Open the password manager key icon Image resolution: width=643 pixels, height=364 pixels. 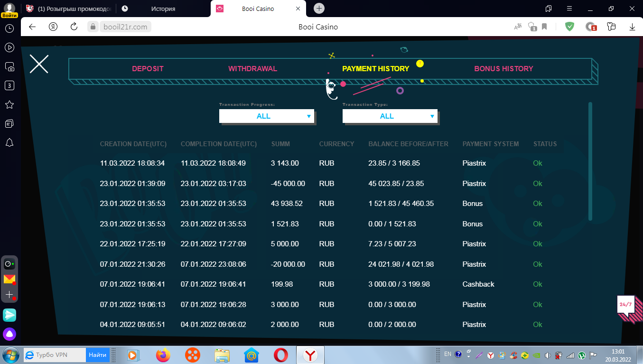[611, 27]
